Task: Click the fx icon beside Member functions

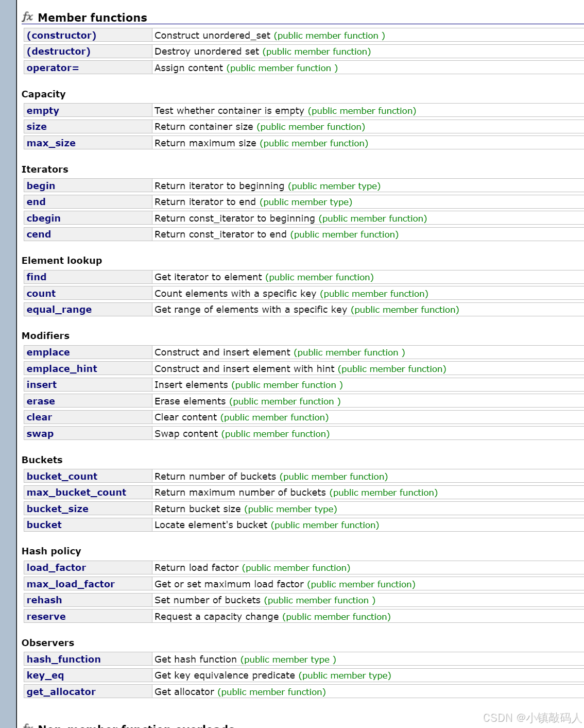Action: [28, 17]
